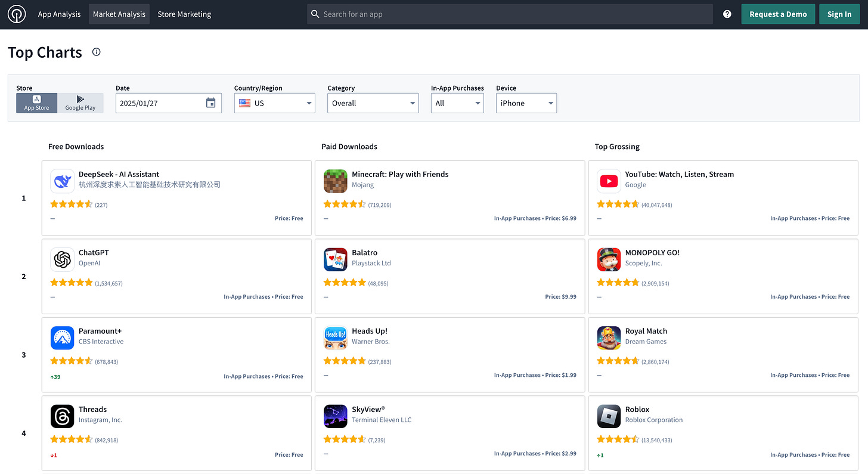Click the Heads Up! app title

point(370,331)
